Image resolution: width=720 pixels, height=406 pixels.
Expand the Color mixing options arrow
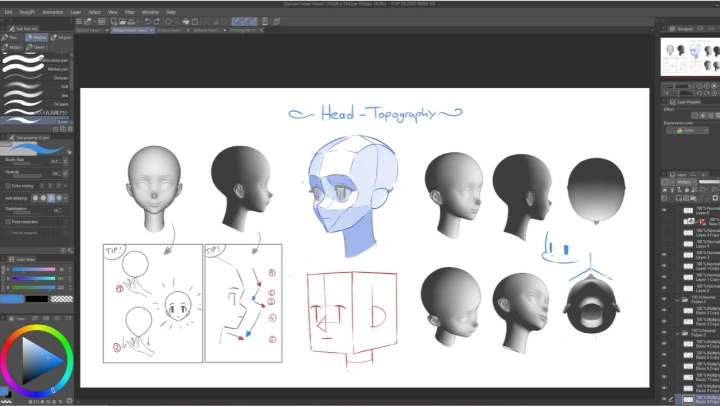tap(66, 186)
